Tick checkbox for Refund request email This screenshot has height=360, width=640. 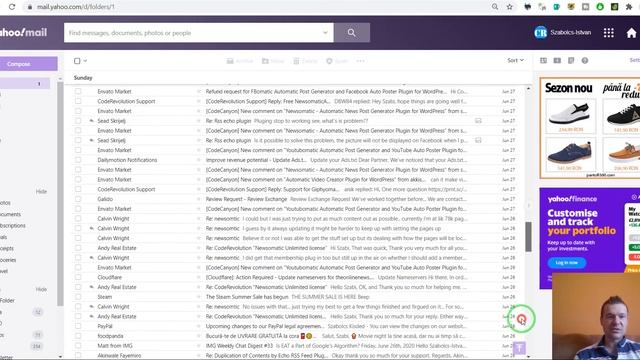[x=78, y=91]
